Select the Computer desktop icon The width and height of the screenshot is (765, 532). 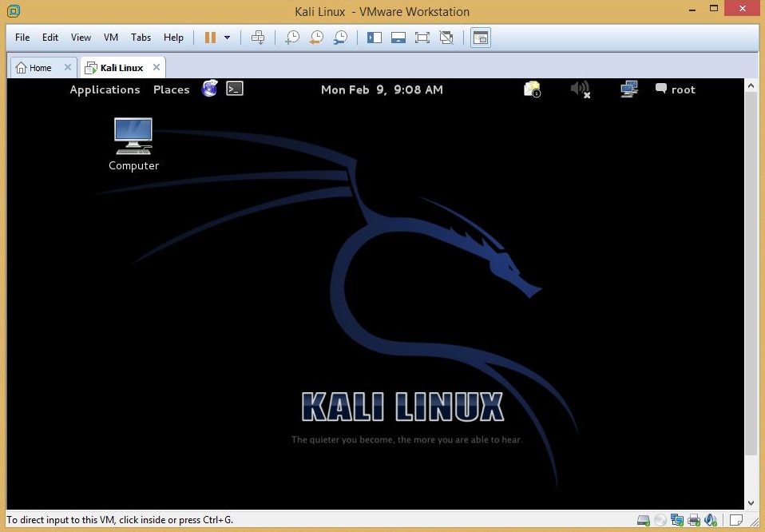[x=133, y=144]
